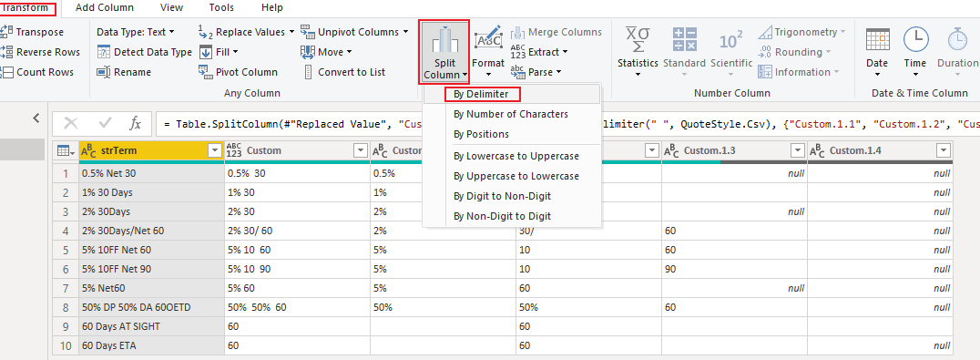Open the View tab
Viewport: 980px width, 360px height.
171,7
